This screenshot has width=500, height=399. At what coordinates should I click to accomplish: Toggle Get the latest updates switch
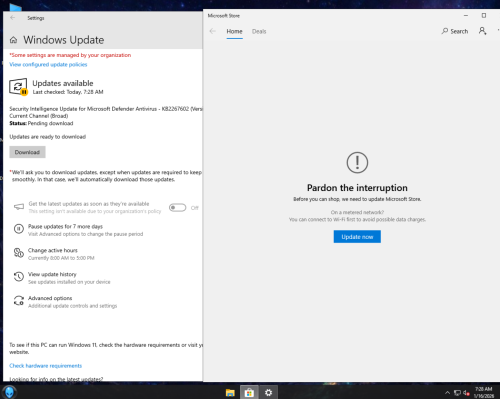click(177, 208)
